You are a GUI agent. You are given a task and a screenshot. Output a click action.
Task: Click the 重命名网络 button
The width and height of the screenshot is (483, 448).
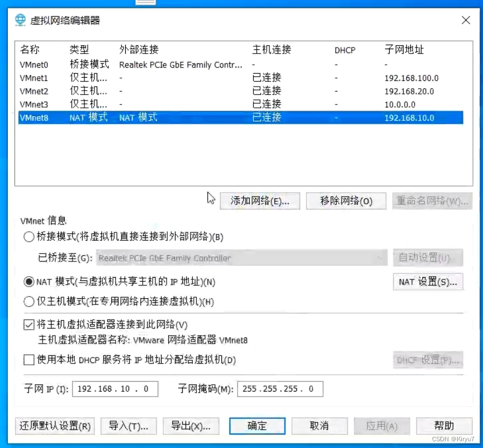(x=432, y=201)
